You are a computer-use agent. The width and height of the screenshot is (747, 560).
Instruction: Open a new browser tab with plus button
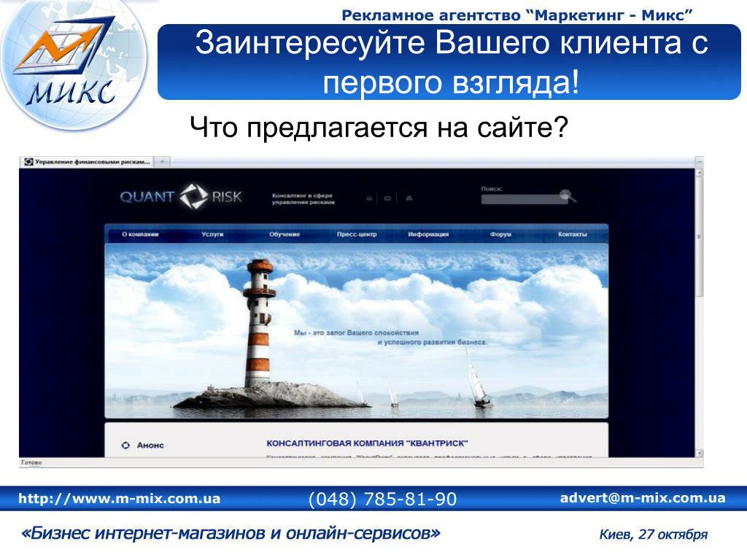point(162,162)
